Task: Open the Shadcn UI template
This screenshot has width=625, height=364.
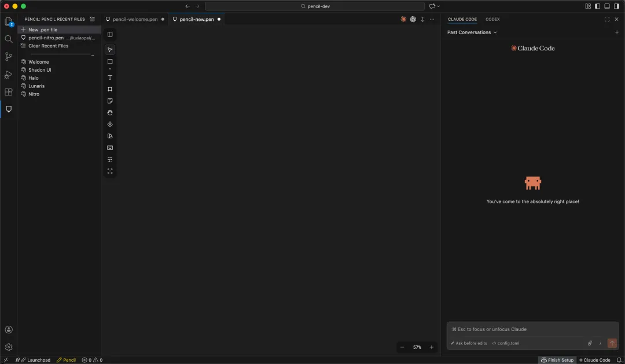Action: click(x=59, y=70)
